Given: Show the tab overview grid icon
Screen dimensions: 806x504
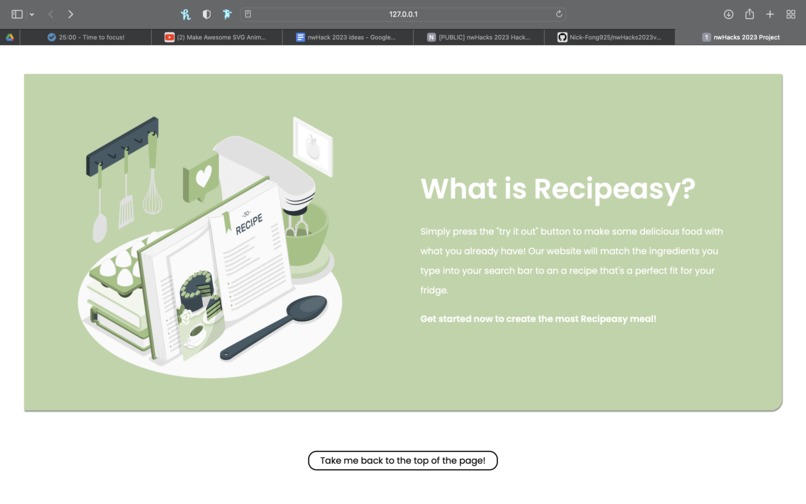Looking at the screenshot, I should pos(791,14).
